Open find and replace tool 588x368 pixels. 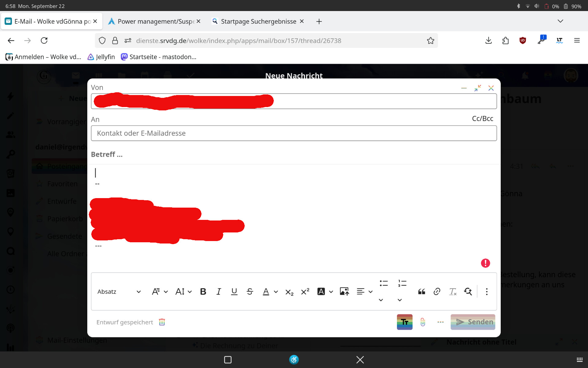coord(468,292)
